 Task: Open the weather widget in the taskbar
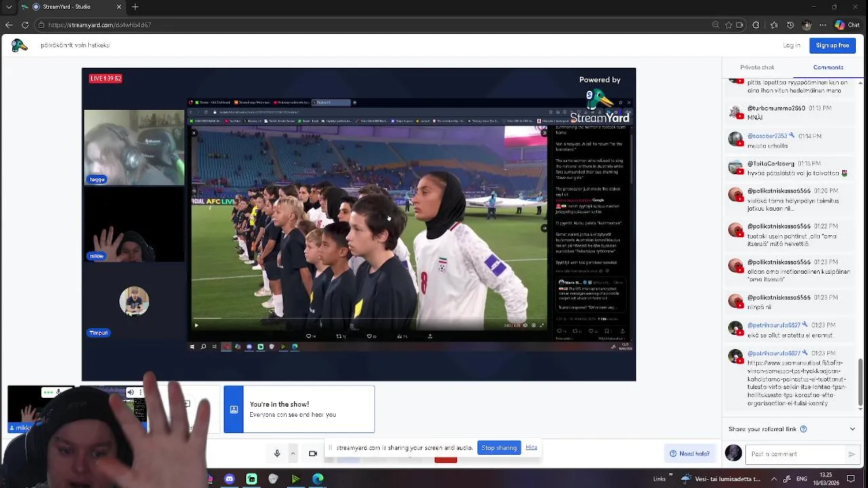tap(720, 479)
